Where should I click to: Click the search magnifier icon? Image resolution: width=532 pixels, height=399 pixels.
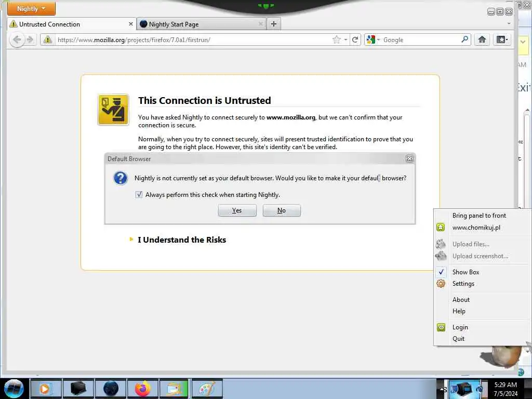click(465, 39)
